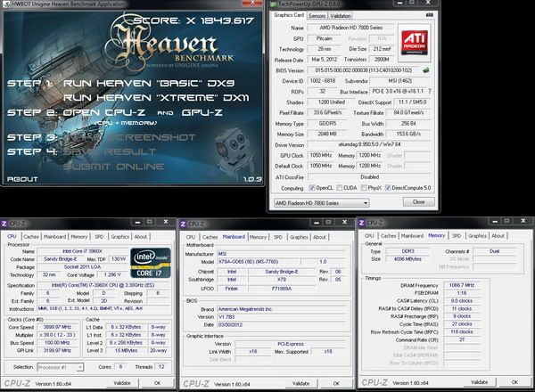Select the Graphics Card tab in GPU-Z
The width and height of the screenshot is (535, 392).
[289, 15]
